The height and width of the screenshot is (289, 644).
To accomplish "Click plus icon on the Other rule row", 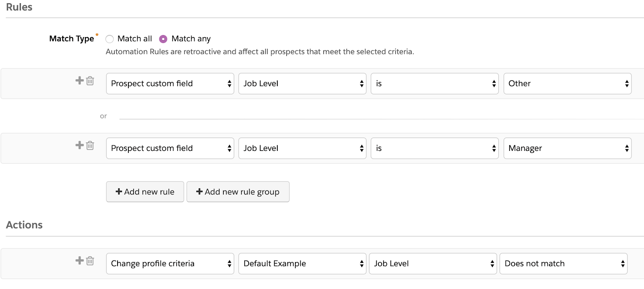I will coord(79,81).
